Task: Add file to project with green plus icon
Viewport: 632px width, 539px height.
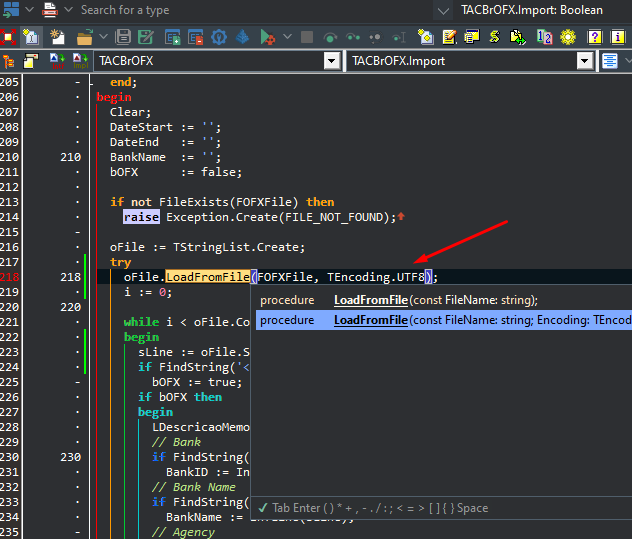Action: click(173, 37)
